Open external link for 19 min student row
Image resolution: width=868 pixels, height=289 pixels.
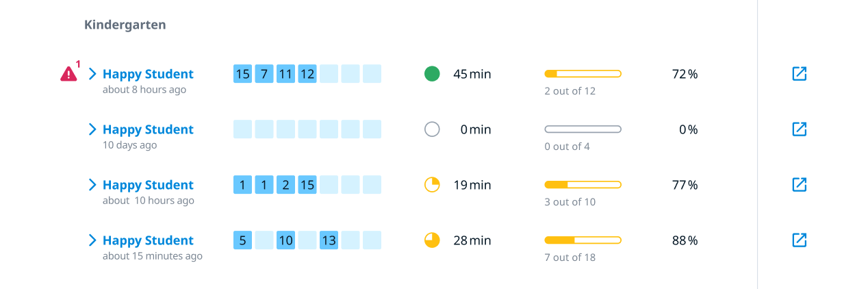pyautogui.click(x=799, y=184)
